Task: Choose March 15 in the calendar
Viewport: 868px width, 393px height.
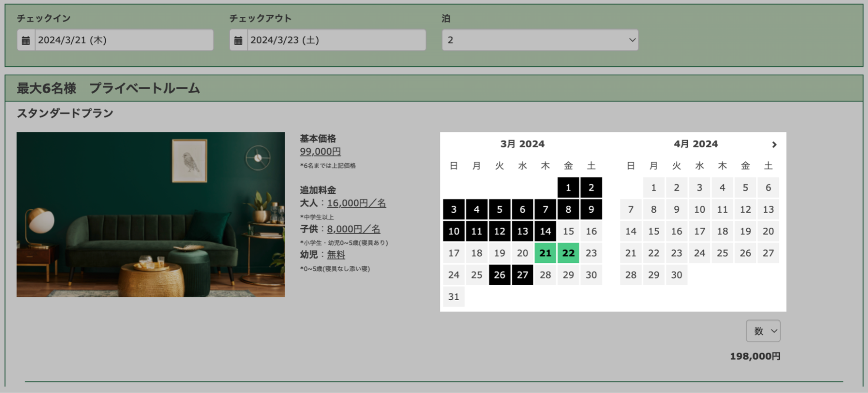Action: (568, 231)
